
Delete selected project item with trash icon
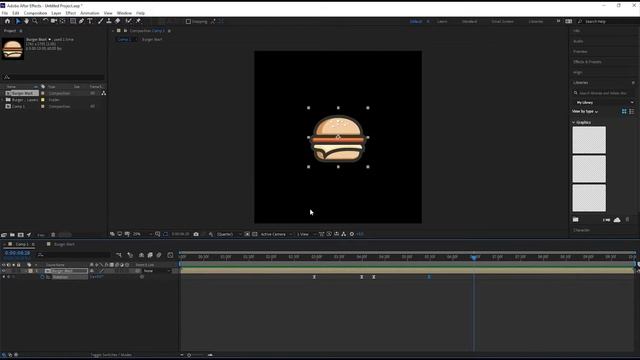point(53,235)
